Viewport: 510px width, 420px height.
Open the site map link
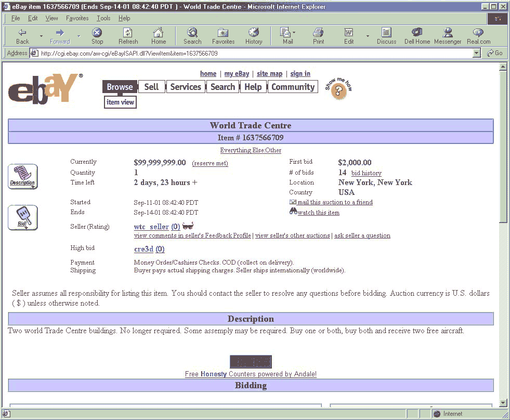pos(270,74)
